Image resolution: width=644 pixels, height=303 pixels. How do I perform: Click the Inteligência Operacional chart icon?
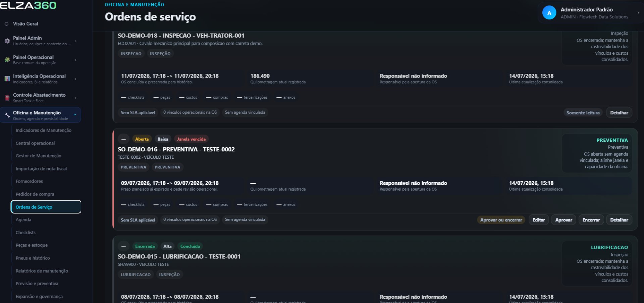[7, 79]
